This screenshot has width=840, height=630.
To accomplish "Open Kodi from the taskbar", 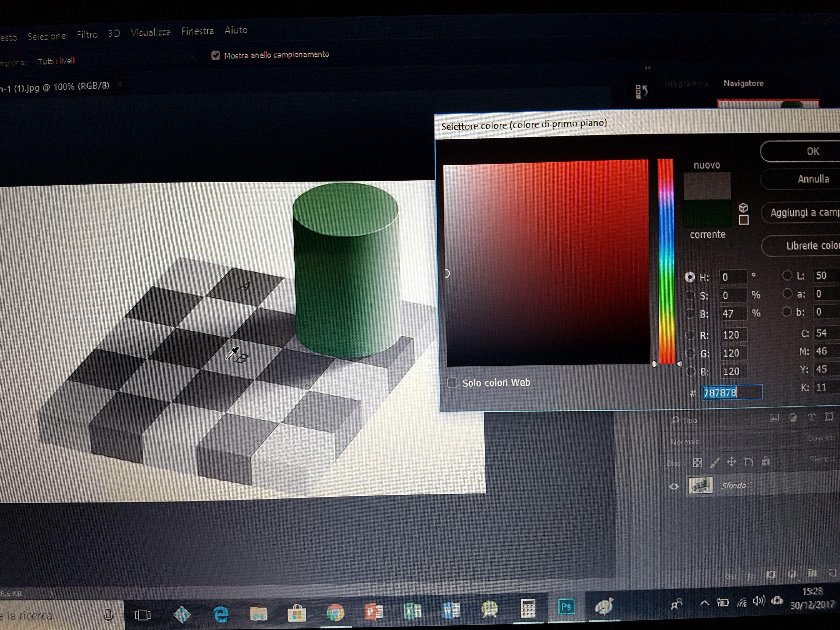I will tap(182, 614).
